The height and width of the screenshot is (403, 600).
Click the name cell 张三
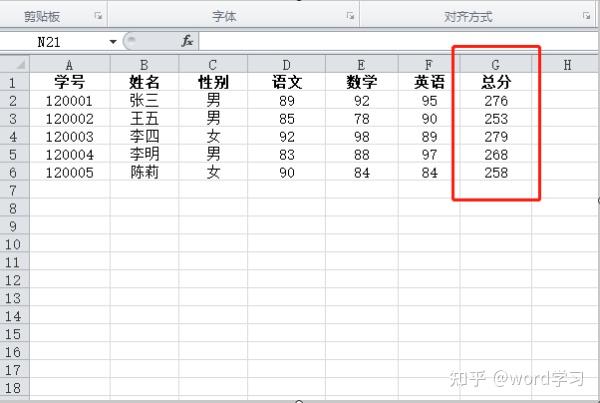pyautogui.click(x=144, y=100)
